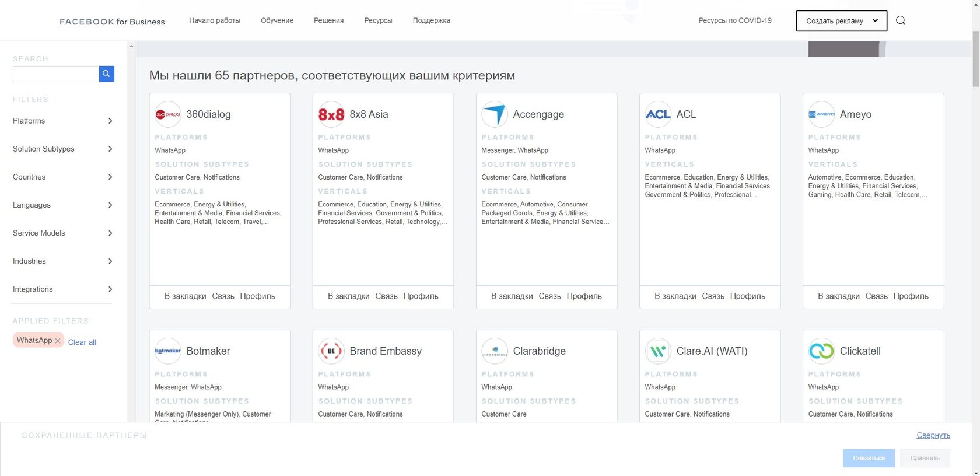
Task: Bookmark 360dialog with В закладки
Action: tap(185, 296)
